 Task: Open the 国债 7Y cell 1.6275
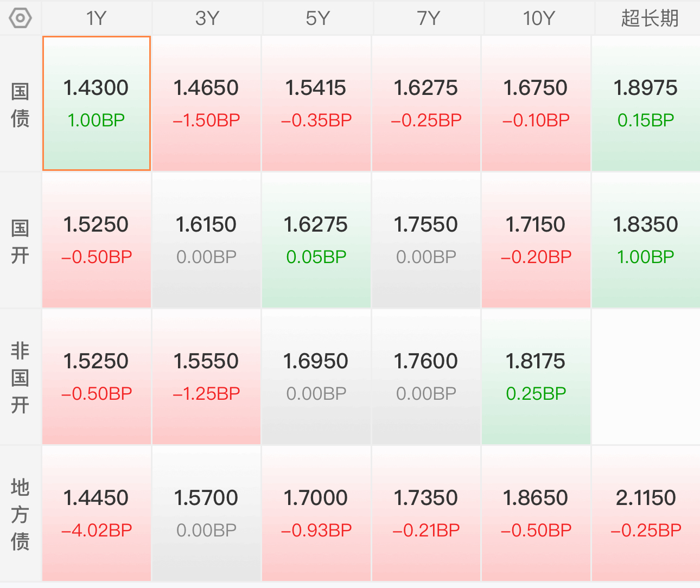[x=427, y=104]
